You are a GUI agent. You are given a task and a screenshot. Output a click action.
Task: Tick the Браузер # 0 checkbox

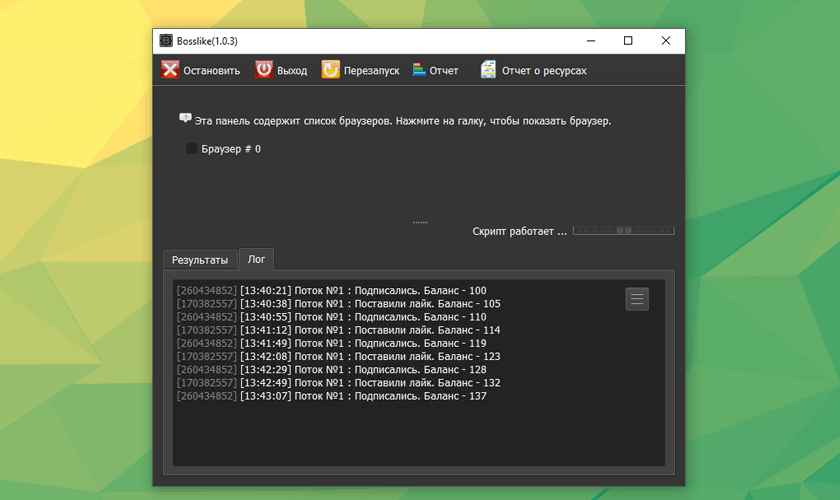tap(191, 148)
